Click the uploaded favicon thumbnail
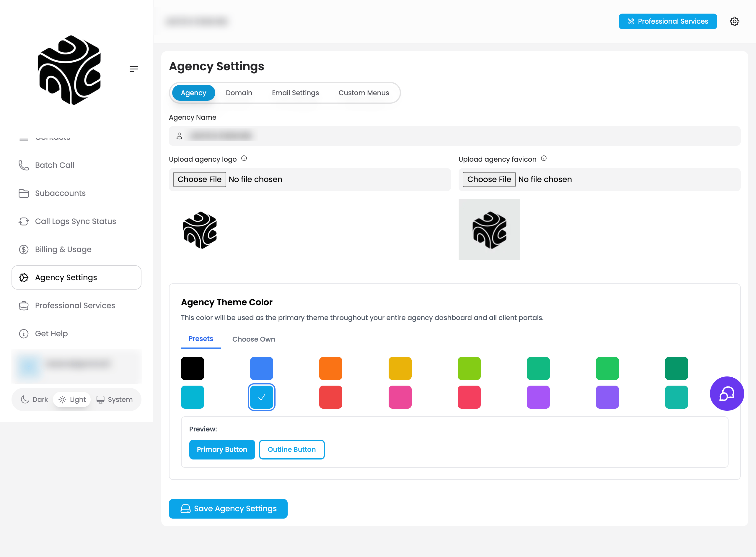This screenshot has height=557, width=756. tap(489, 230)
